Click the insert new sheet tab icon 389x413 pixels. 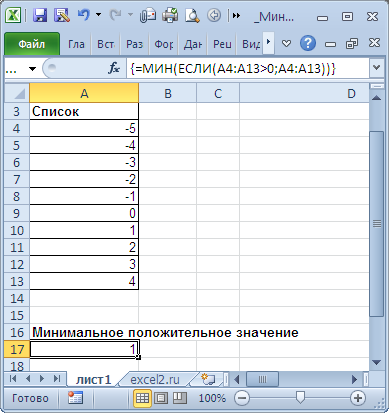(208, 379)
